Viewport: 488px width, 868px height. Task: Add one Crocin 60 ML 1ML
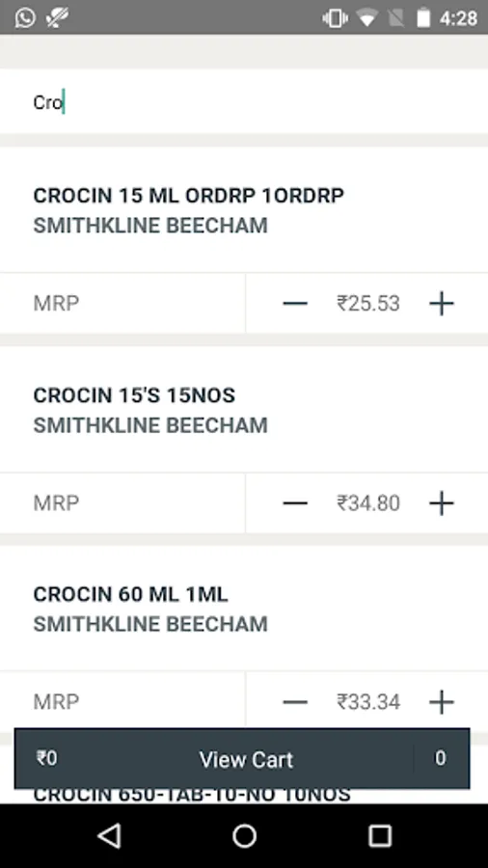pos(441,702)
